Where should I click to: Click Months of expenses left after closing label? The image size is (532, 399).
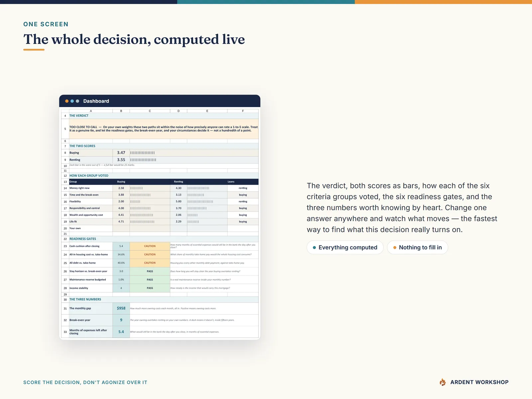[88, 332]
